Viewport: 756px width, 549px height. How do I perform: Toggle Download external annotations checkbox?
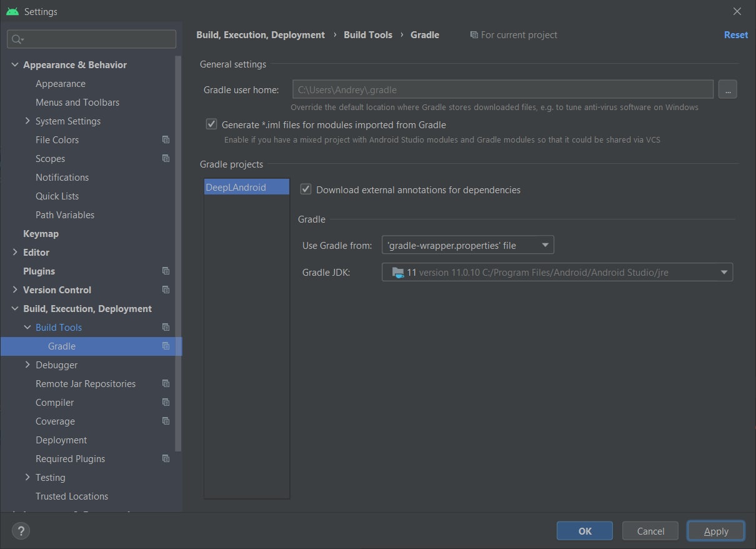306,189
